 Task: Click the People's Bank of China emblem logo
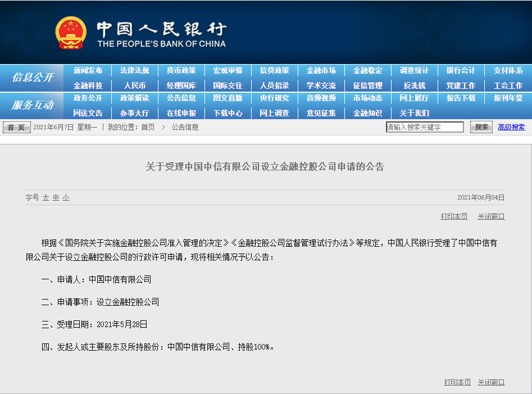point(69,31)
